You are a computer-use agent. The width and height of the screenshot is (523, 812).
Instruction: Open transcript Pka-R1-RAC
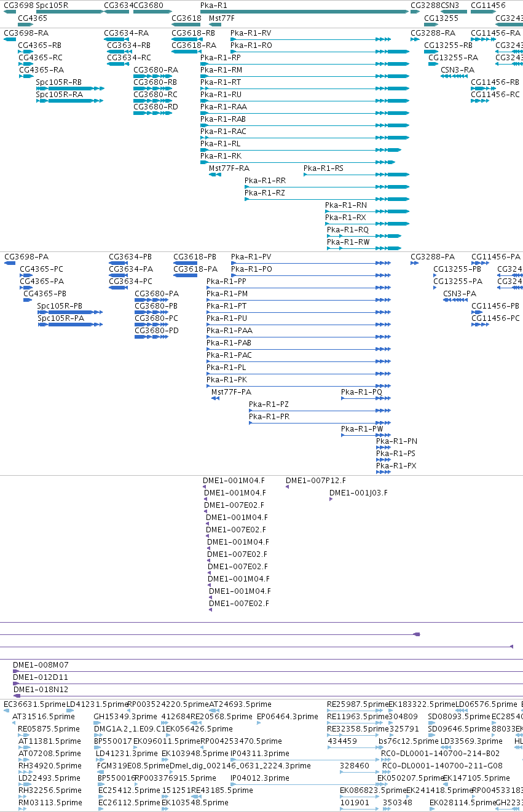[223, 131]
